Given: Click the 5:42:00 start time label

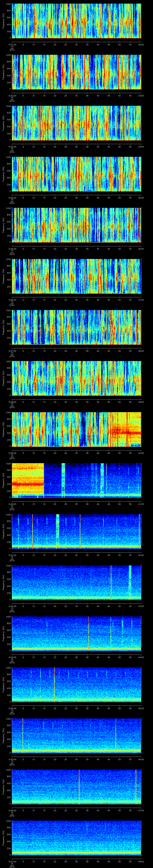Looking at the screenshot, I should coord(12,606).
